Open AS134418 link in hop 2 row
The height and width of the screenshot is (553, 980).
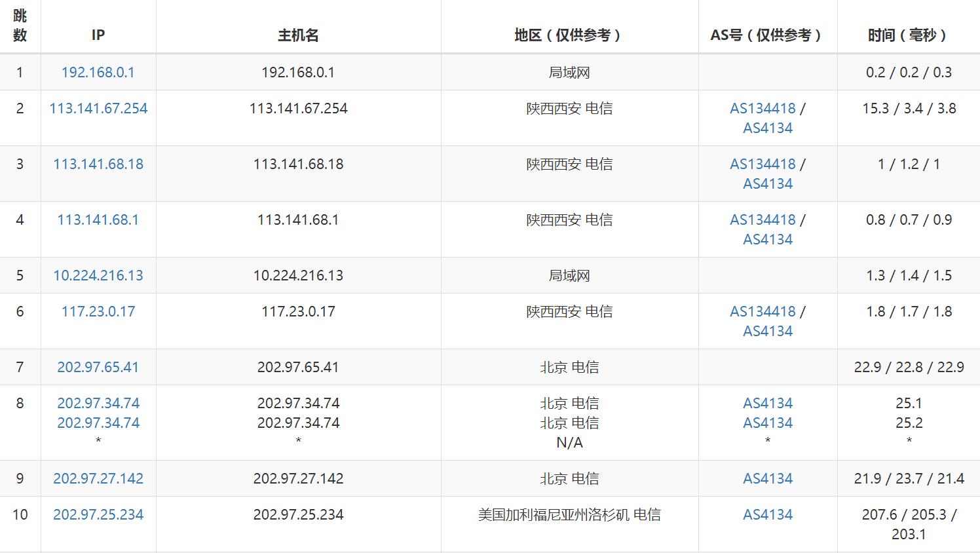coord(763,108)
